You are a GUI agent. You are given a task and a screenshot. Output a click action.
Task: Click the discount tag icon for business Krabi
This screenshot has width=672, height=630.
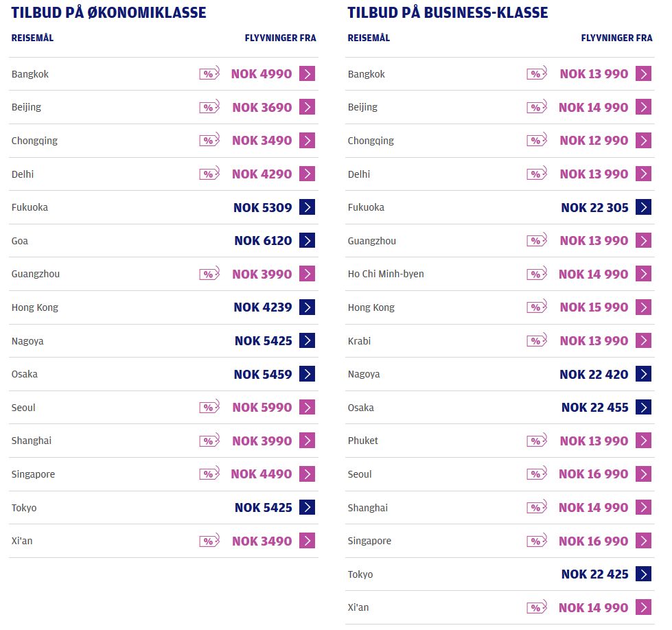537,340
